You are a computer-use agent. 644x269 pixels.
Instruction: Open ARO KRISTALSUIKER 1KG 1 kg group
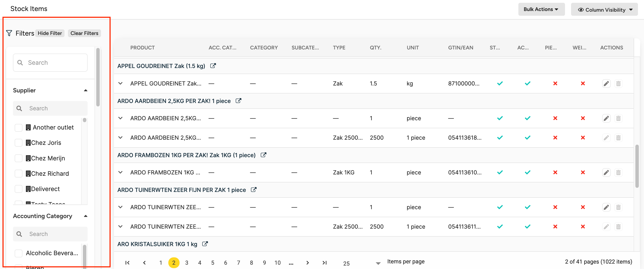tap(157, 244)
